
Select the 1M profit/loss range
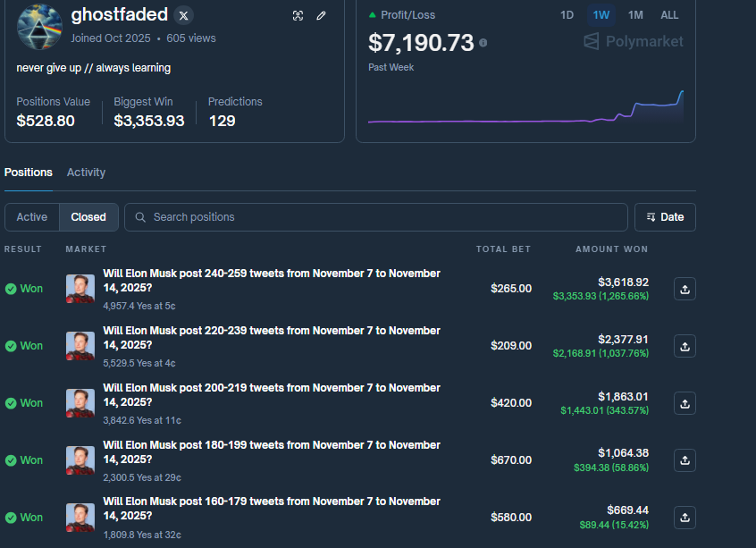pyautogui.click(x=635, y=15)
